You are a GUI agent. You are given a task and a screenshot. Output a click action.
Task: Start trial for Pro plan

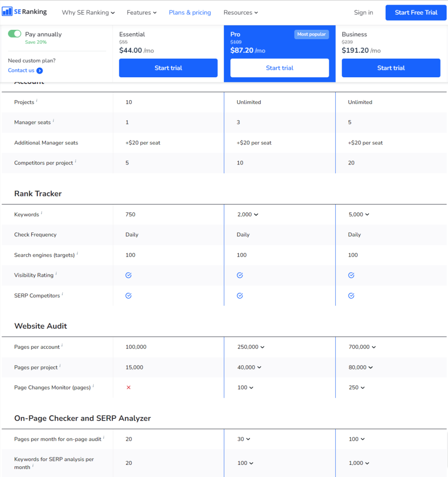(x=280, y=68)
